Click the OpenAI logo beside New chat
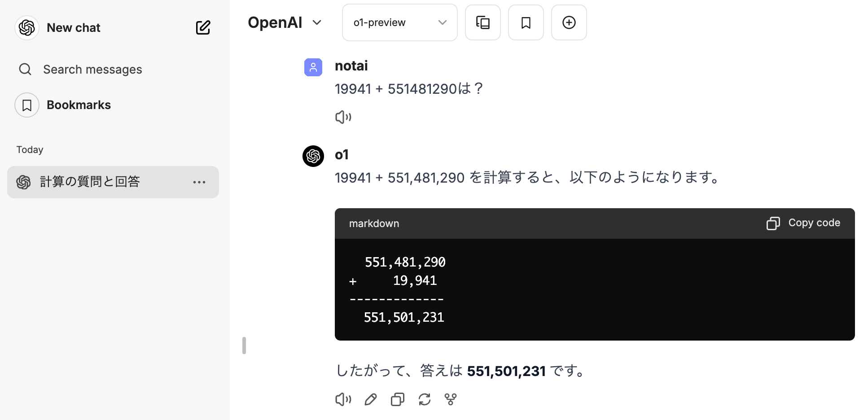Screen dimensions: 868x420 pyautogui.click(x=27, y=28)
